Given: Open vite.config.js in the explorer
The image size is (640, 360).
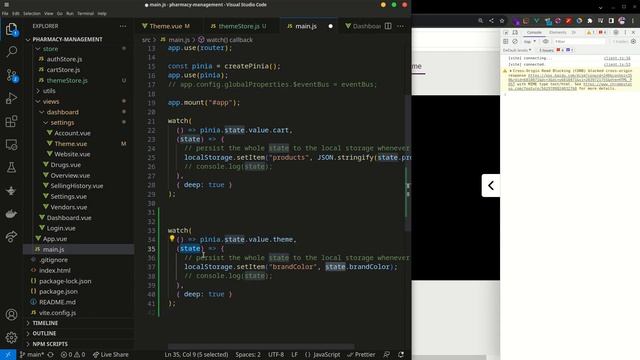Looking at the screenshot, I should tap(57, 313).
